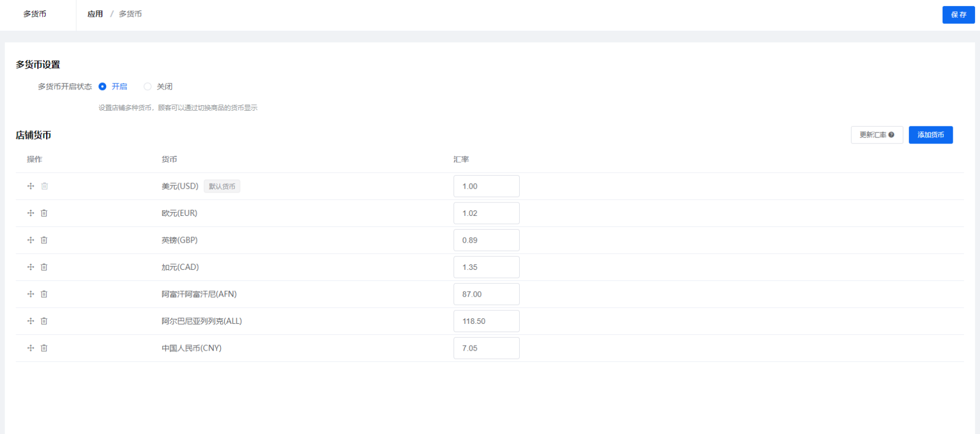Edit the USD exchange rate field 1.00

[x=486, y=186]
